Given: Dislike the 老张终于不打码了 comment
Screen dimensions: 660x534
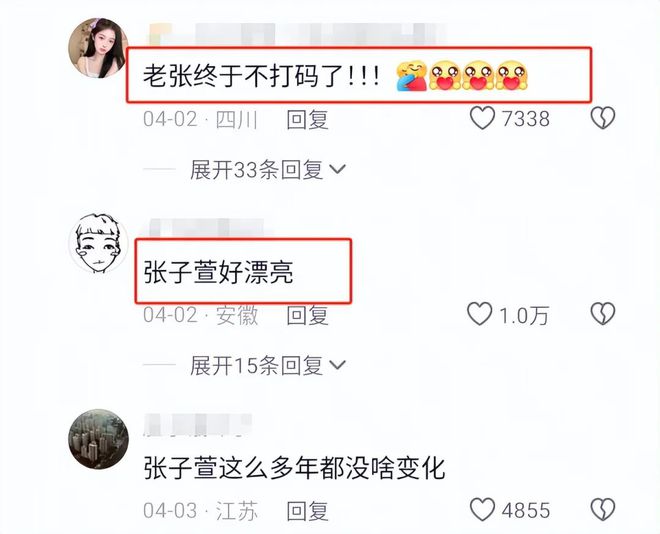Looking at the screenshot, I should tap(603, 118).
